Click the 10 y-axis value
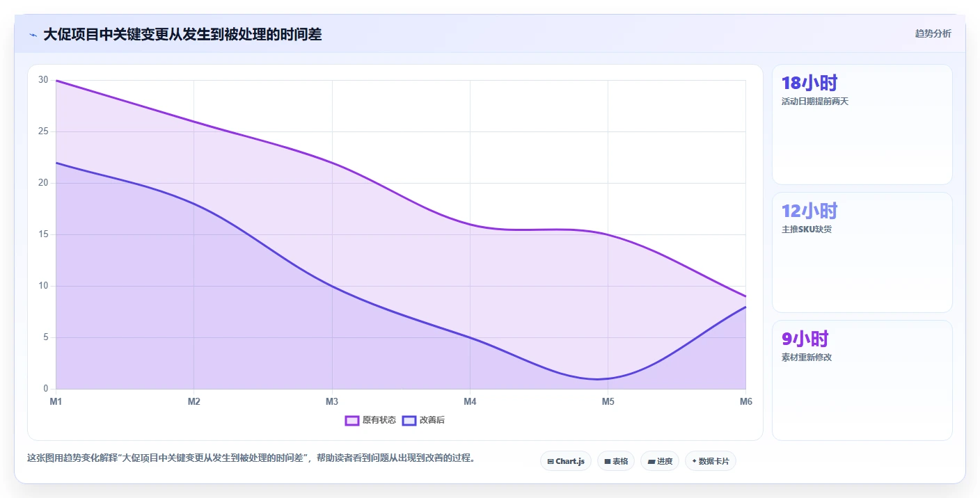Image resolution: width=980 pixels, height=498 pixels. coord(43,286)
